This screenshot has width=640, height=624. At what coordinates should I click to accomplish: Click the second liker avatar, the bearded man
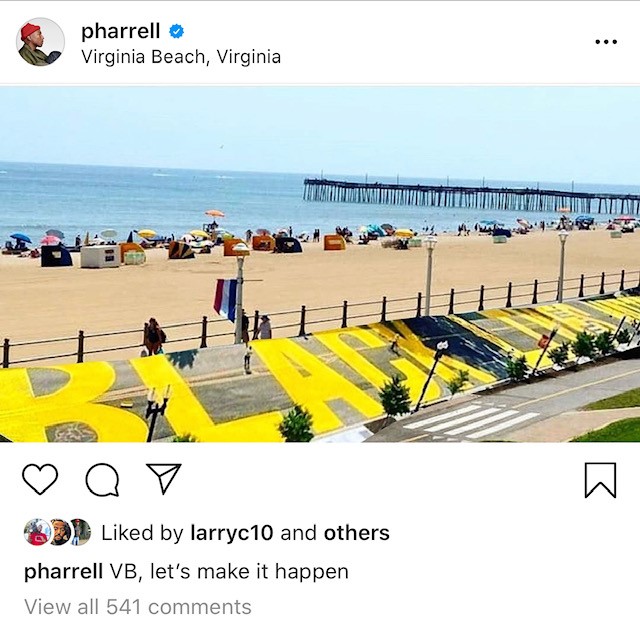pyautogui.click(x=60, y=532)
